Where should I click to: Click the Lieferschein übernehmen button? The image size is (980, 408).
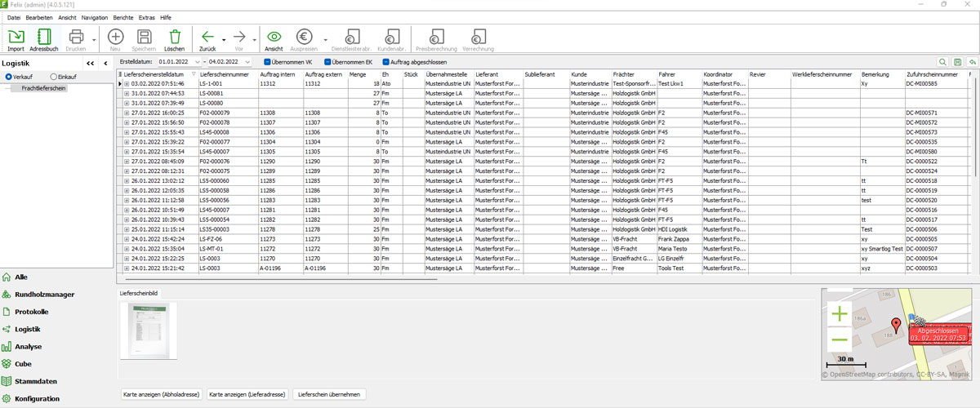tap(329, 394)
